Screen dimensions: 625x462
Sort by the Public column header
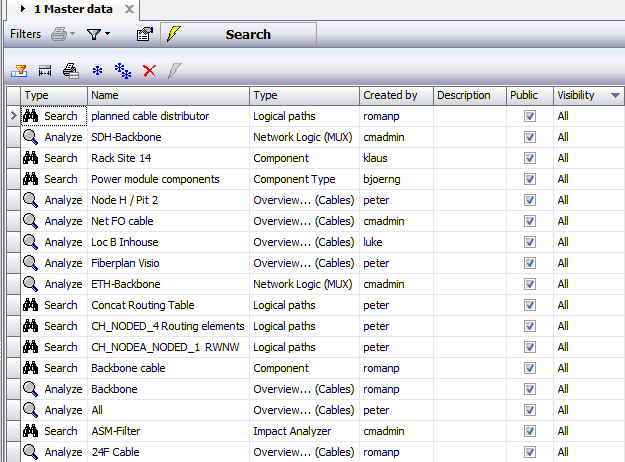pyautogui.click(x=530, y=95)
